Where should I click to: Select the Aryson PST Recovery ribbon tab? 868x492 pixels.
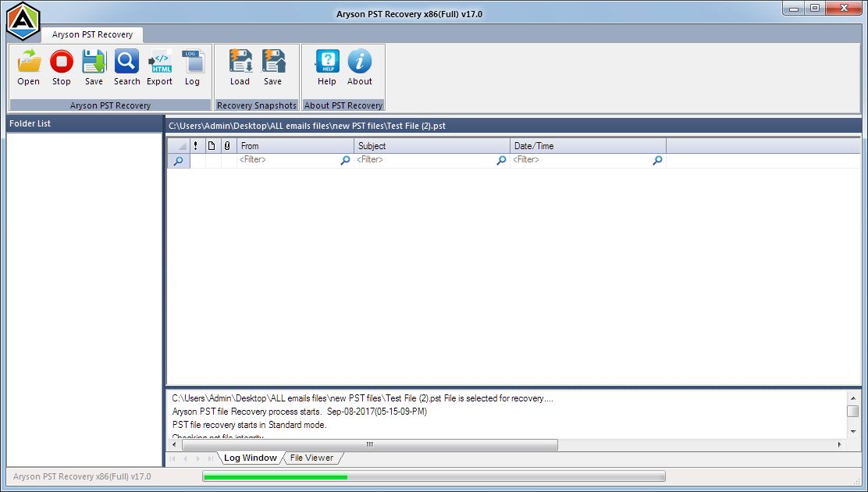pyautogui.click(x=92, y=34)
